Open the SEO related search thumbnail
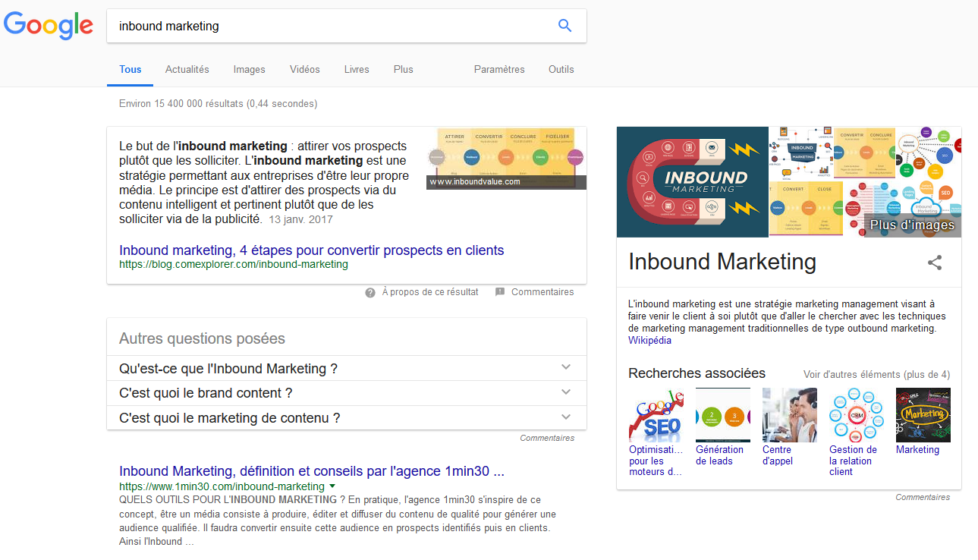This screenshot has width=978, height=560. click(x=656, y=415)
